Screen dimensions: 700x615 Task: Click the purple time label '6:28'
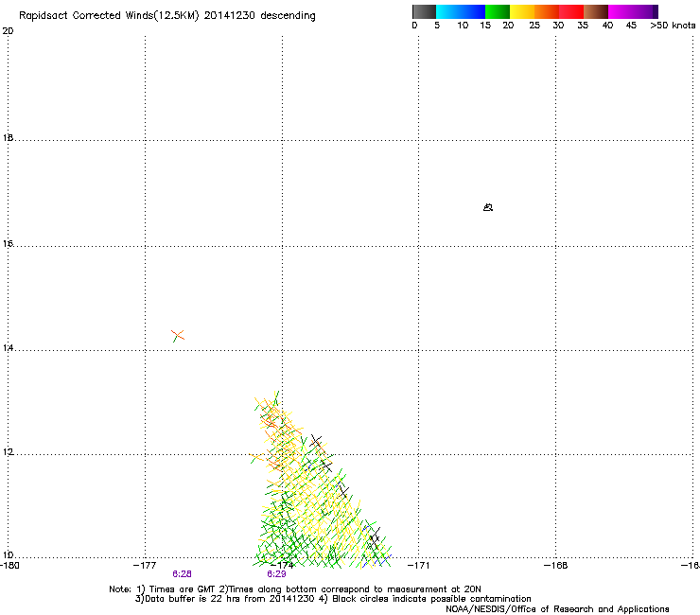pos(182,574)
